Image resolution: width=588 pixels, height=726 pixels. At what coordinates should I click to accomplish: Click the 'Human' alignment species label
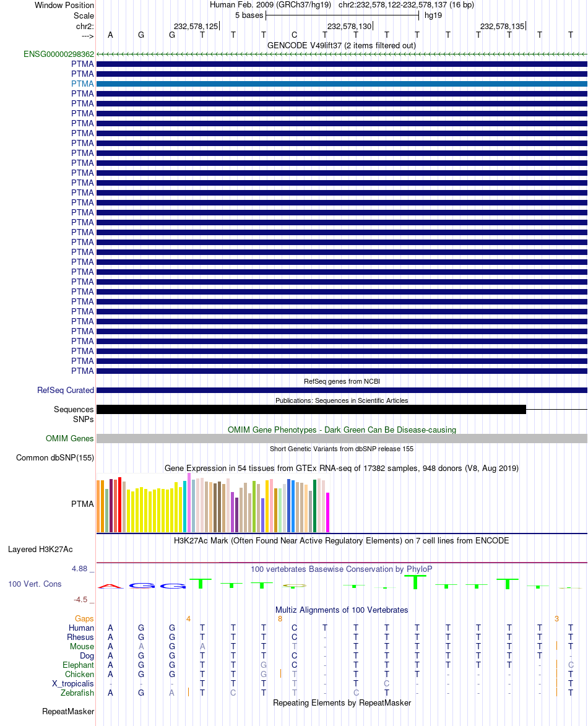82,628
